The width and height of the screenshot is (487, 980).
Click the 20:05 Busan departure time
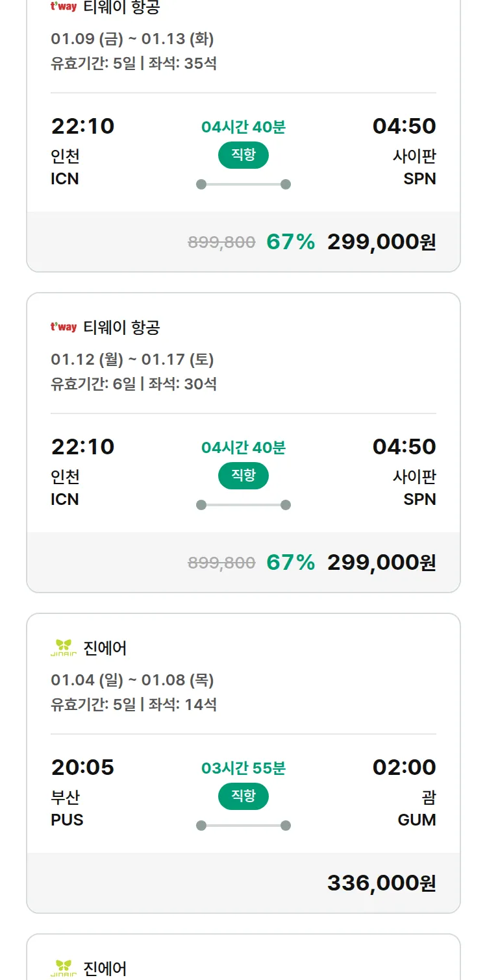[x=82, y=767]
